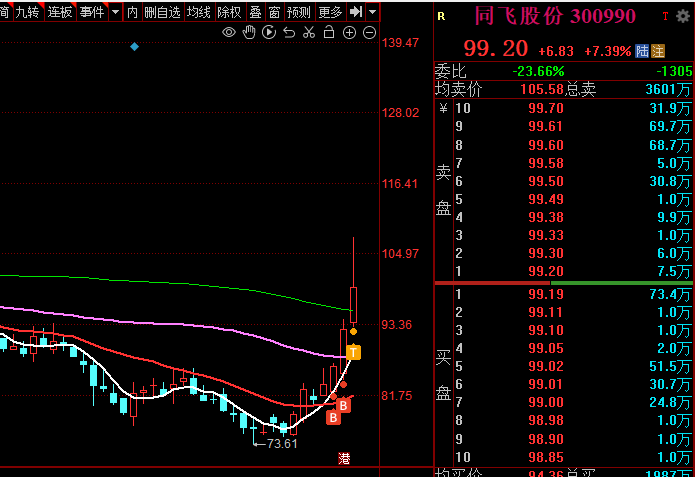Zoom out with the minus circle icon
Viewport: 695px width, 477px height.
369,33
